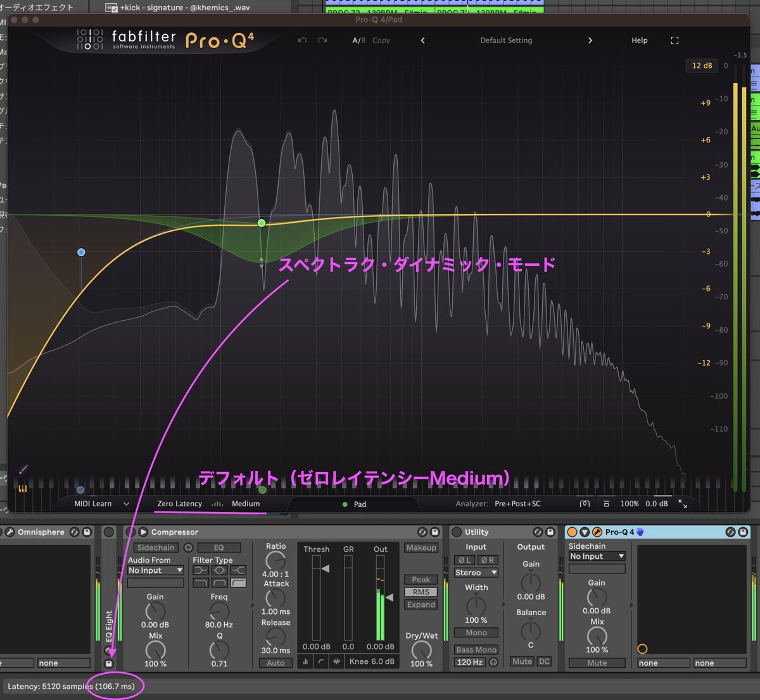
Task: Save the folded EQ Eight preset
Action: click(109, 663)
